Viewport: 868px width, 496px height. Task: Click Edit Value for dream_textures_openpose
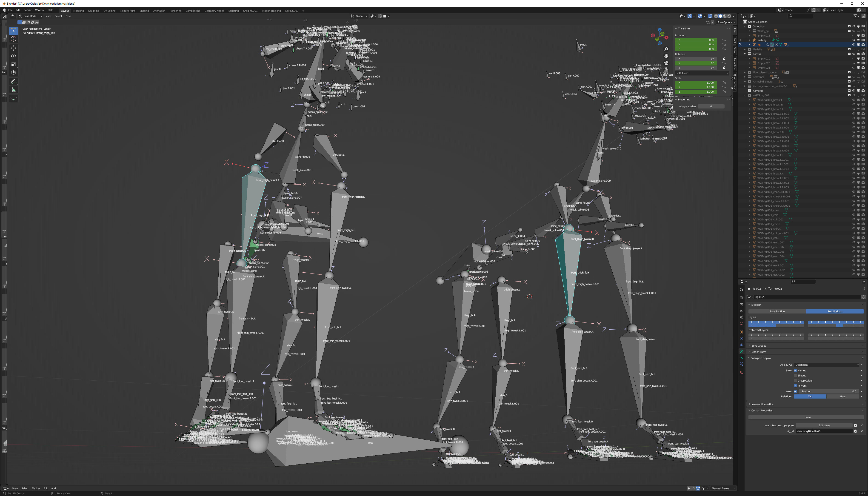coord(824,425)
